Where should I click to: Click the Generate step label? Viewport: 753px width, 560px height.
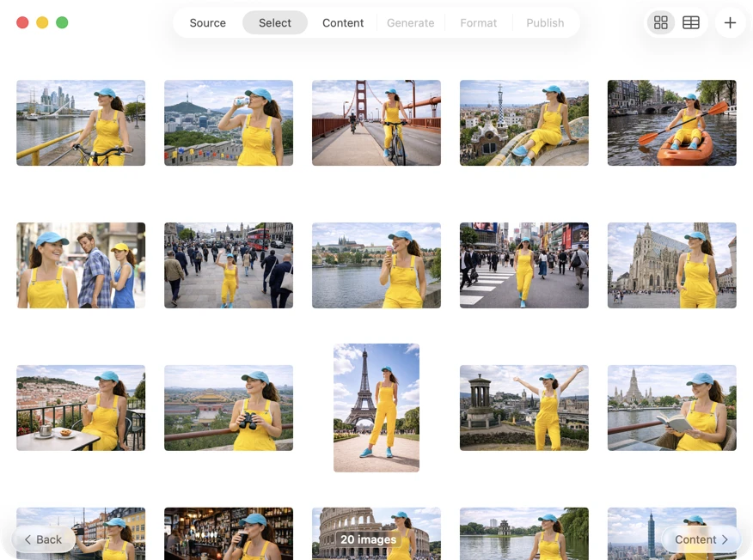tap(410, 23)
